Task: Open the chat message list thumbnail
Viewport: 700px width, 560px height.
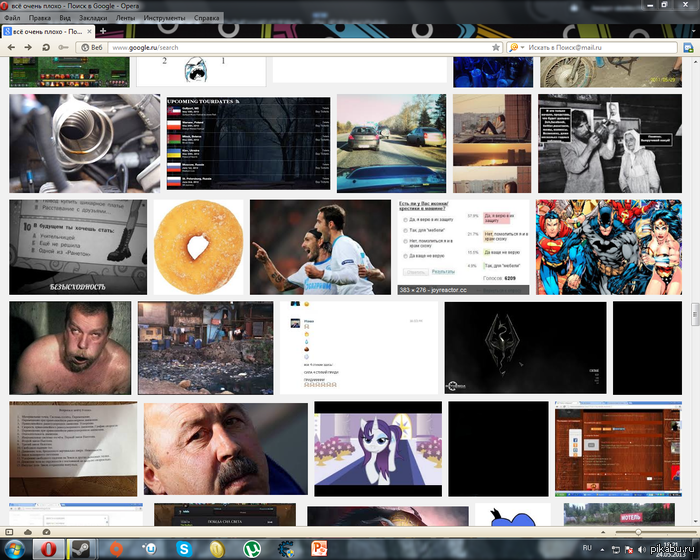Action: point(359,348)
